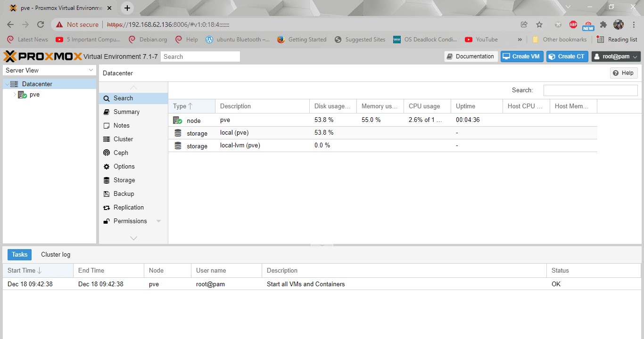Sort tasks by Start Time header
The image size is (644, 339).
[38, 270]
